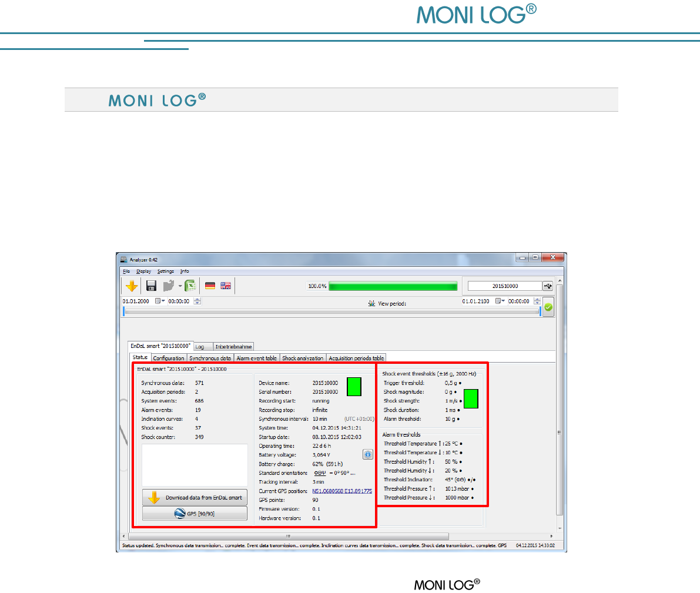Click the end time 00:00:00 spinner
Screen dimensions: 700x593
[537, 301]
